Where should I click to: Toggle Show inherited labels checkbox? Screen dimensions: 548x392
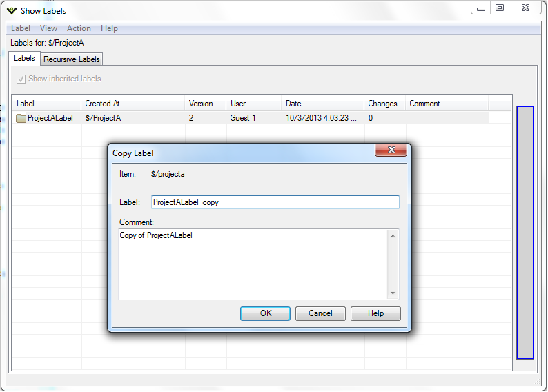coord(21,79)
